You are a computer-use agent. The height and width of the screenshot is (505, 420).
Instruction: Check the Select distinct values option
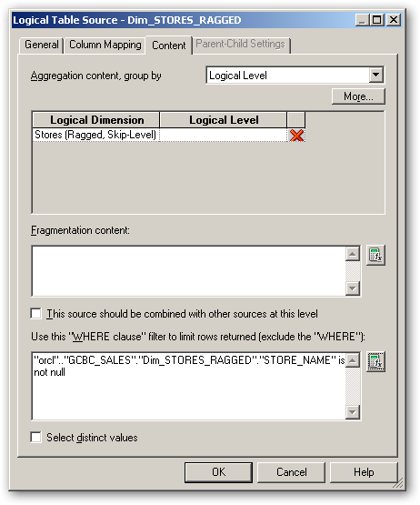click(x=36, y=438)
